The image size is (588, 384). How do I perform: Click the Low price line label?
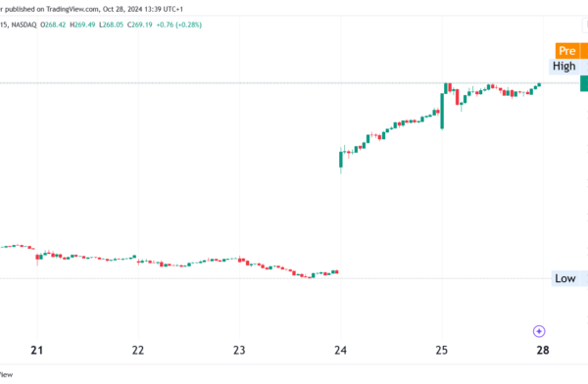pyautogui.click(x=565, y=278)
